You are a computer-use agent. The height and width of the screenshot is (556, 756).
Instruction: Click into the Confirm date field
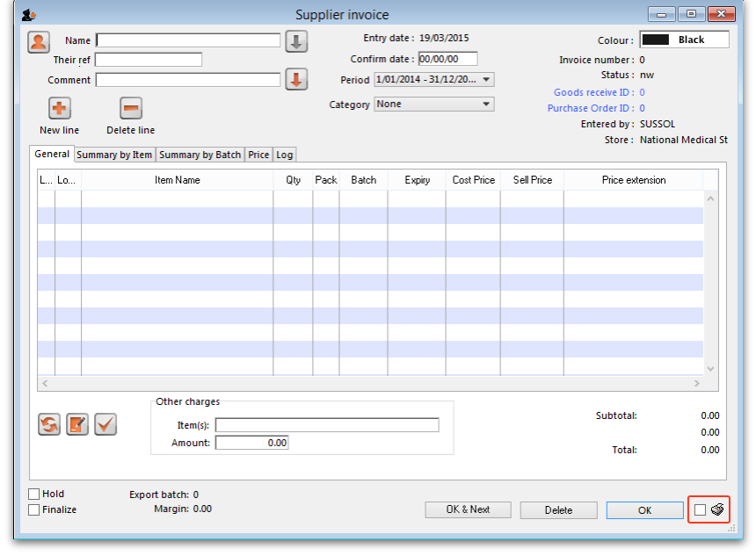tap(447, 60)
